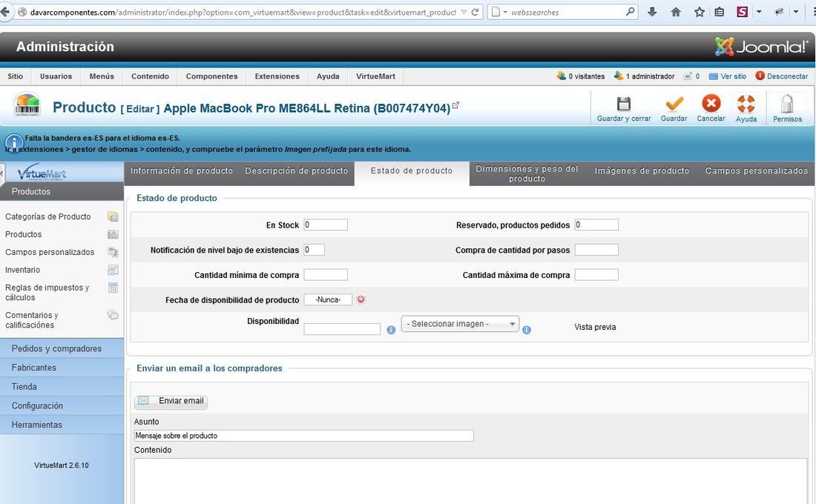The width and height of the screenshot is (816, 504).
Task: Click the Fecha de disponibilidad date field
Action: point(328,299)
